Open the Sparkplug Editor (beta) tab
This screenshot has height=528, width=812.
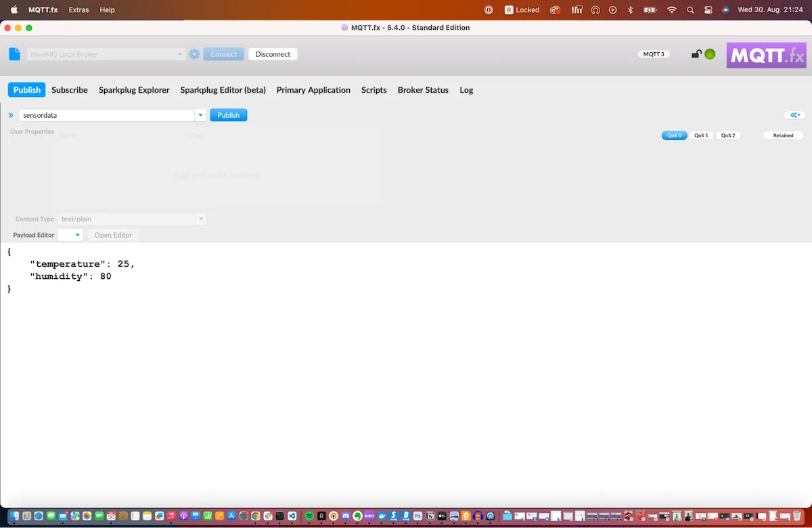click(x=223, y=90)
